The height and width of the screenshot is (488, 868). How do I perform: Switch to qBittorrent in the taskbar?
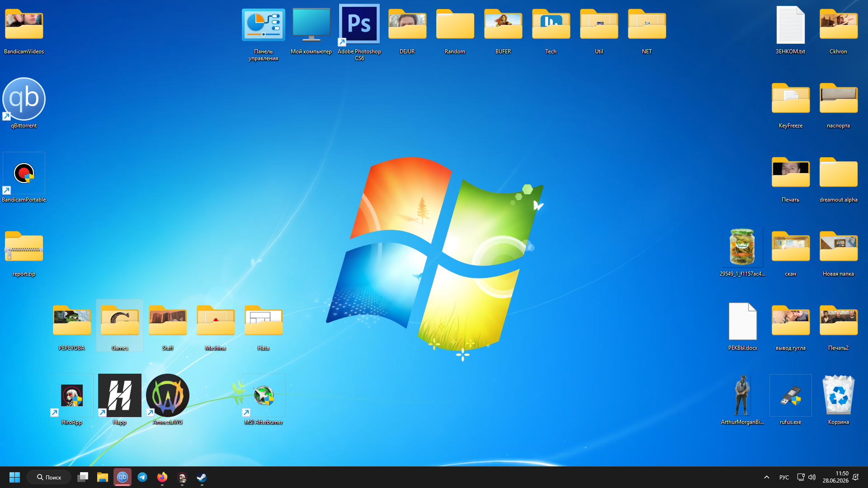tap(123, 477)
